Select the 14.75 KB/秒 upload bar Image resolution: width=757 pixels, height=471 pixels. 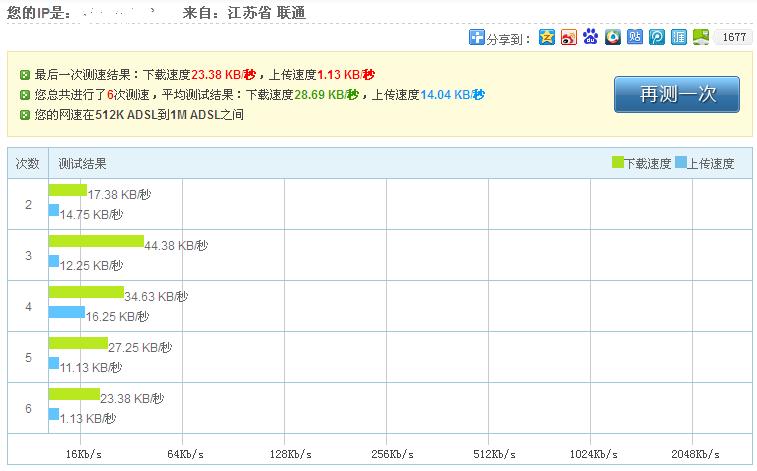(54, 210)
